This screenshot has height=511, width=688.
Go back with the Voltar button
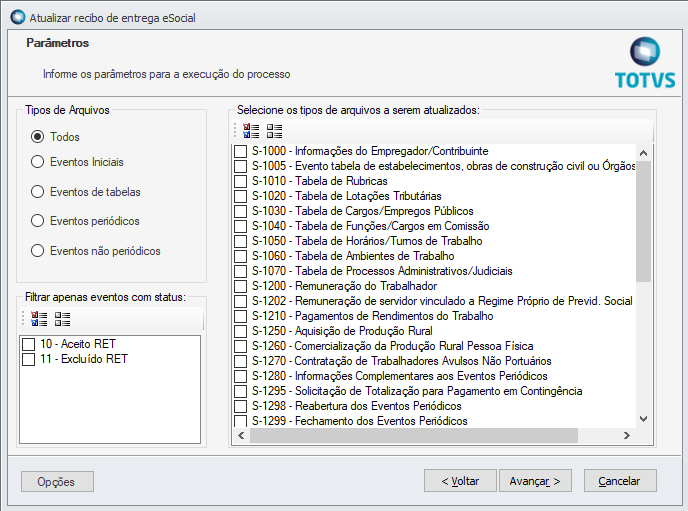click(x=459, y=481)
